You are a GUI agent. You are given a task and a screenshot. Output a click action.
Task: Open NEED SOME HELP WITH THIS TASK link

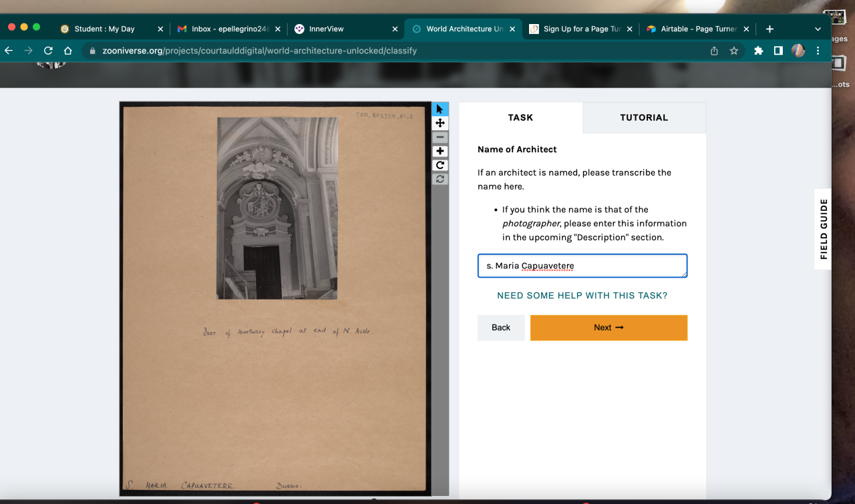582,295
